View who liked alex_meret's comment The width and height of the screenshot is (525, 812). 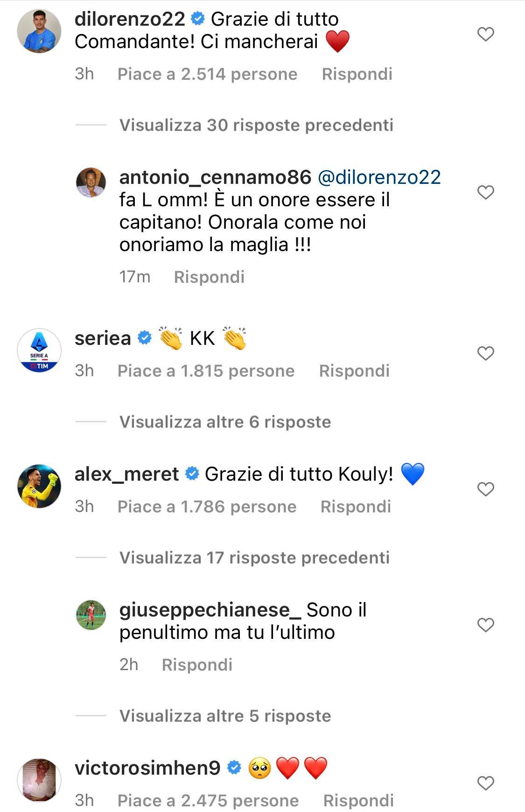pyautogui.click(x=207, y=507)
